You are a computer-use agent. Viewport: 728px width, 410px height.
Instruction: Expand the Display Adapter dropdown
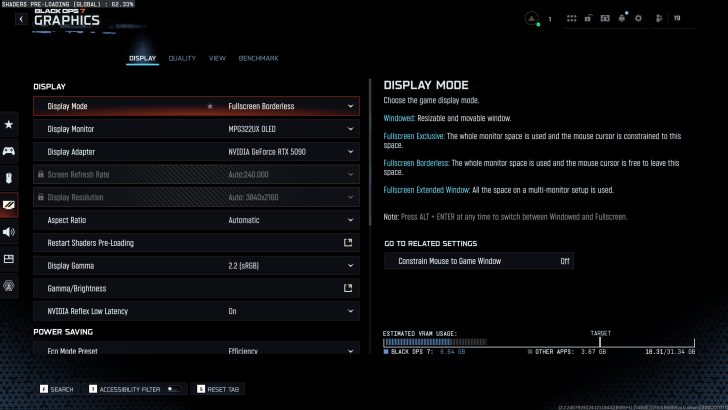coord(351,151)
